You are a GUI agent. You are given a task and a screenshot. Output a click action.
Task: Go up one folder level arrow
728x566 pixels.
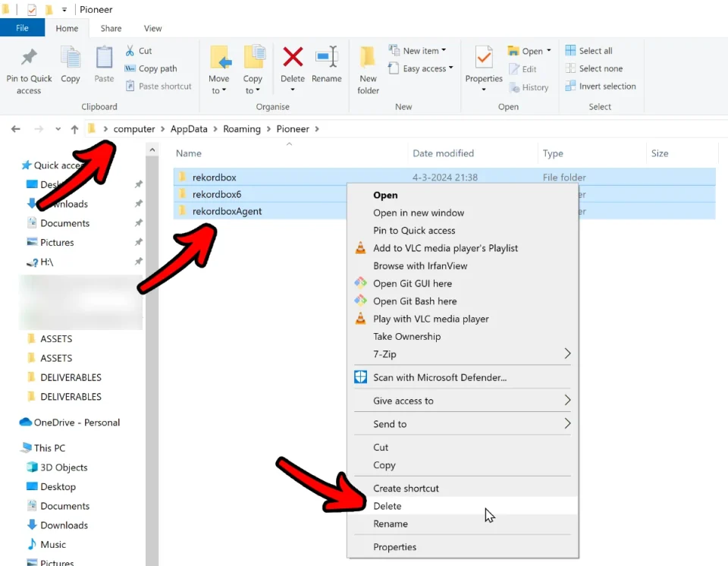[x=74, y=129]
